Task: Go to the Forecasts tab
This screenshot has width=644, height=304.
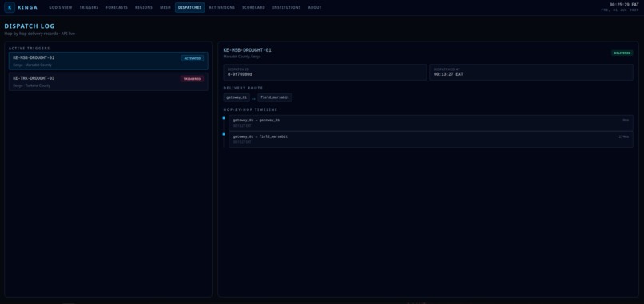Action: 117,7
